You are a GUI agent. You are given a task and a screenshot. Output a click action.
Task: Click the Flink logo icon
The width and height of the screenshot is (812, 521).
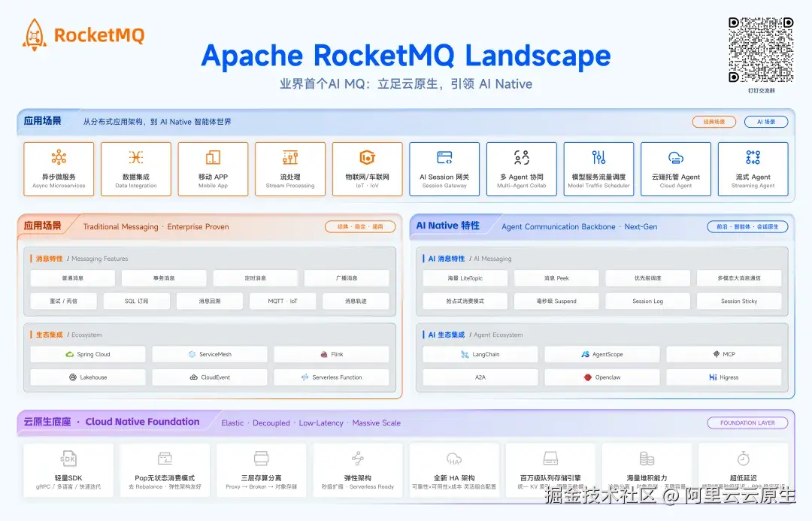tap(324, 354)
